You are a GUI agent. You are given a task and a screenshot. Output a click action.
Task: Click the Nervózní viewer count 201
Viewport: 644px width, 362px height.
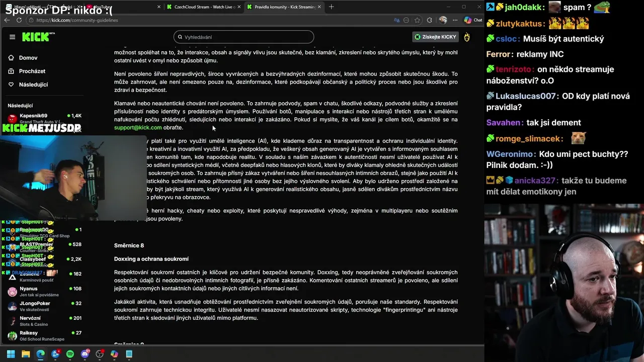tap(76, 318)
